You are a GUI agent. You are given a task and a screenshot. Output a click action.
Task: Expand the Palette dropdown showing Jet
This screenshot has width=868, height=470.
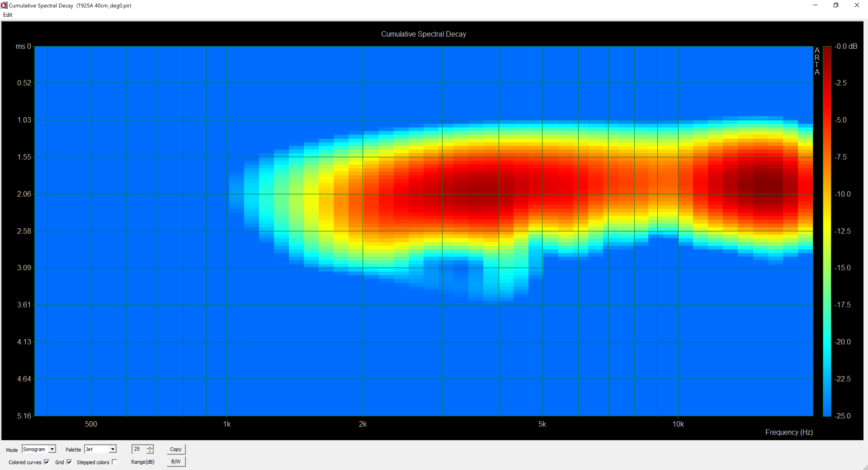point(100,449)
